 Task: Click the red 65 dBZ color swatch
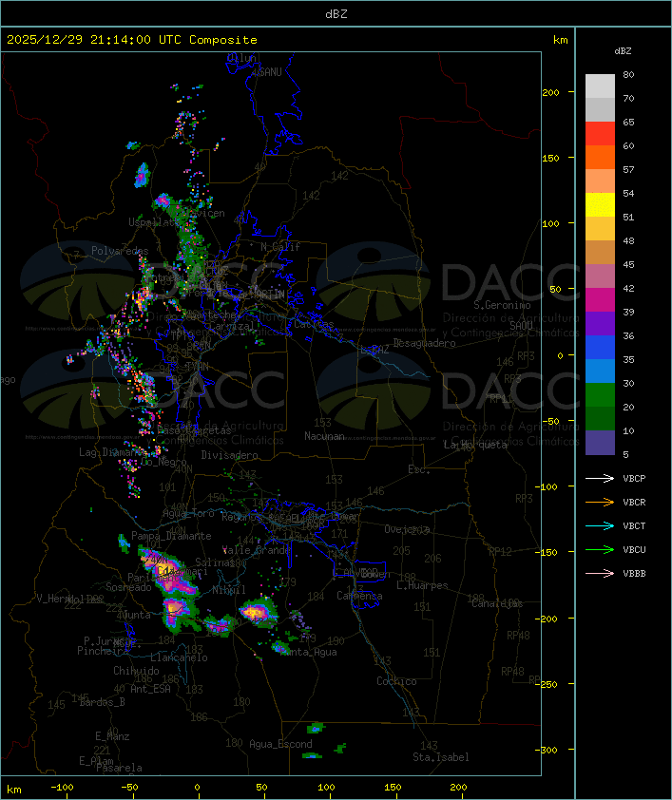pyautogui.click(x=600, y=133)
